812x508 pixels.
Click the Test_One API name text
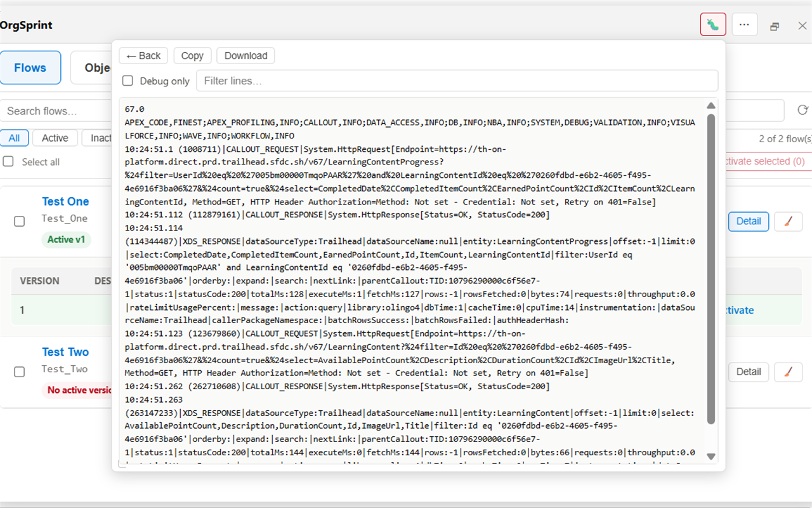click(x=65, y=218)
